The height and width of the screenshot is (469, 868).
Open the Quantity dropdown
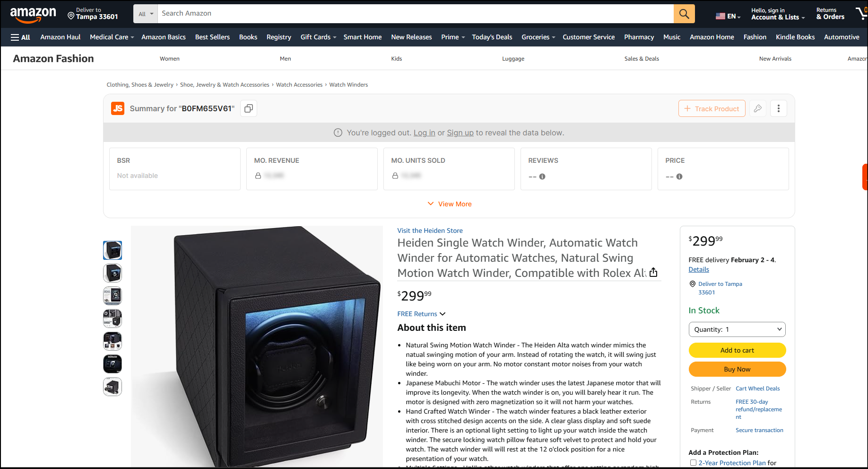point(737,329)
